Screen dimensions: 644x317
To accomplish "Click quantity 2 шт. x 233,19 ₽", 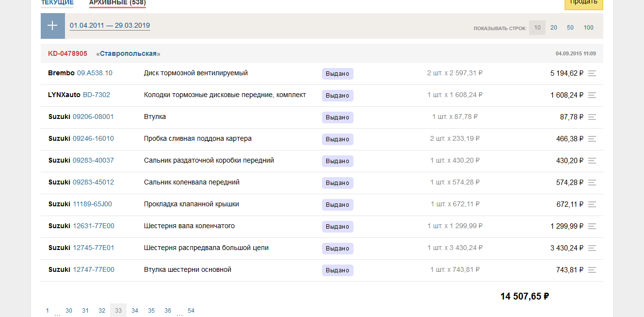I will (455, 138).
